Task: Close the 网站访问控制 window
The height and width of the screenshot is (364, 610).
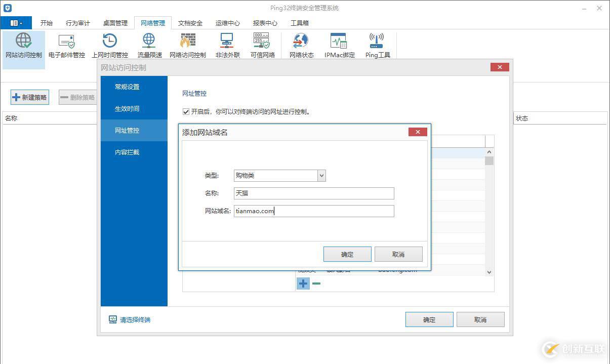Action: coord(500,67)
